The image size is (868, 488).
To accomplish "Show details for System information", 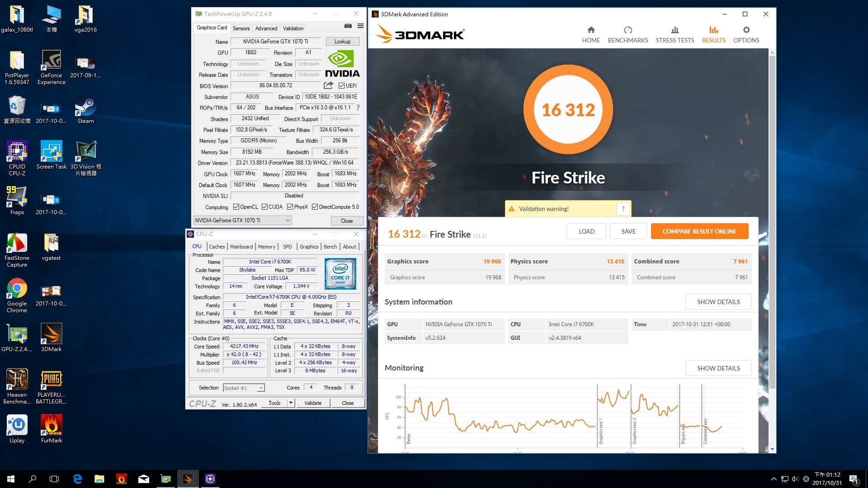I will coord(718,302).
